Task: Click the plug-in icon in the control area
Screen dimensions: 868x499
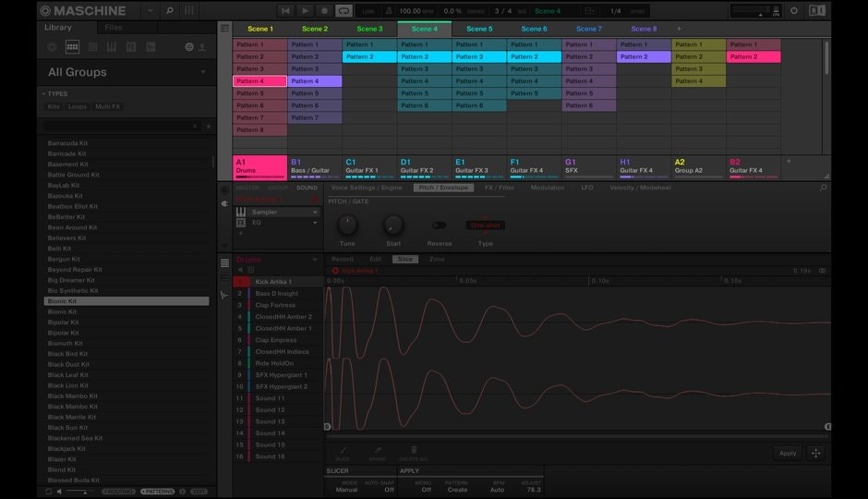Action: click(x=224, y=204)
